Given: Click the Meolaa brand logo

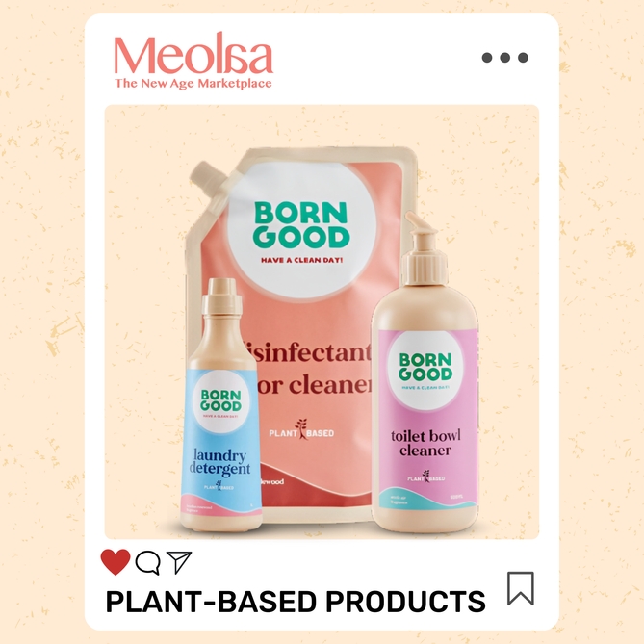Looking at the screenshot, I should (x=193, y=53).
